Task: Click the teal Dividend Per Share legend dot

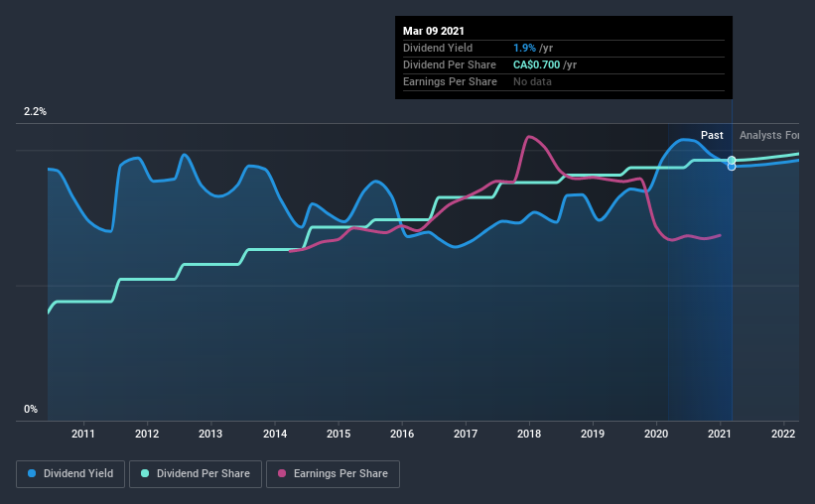Action: (145, 473)
